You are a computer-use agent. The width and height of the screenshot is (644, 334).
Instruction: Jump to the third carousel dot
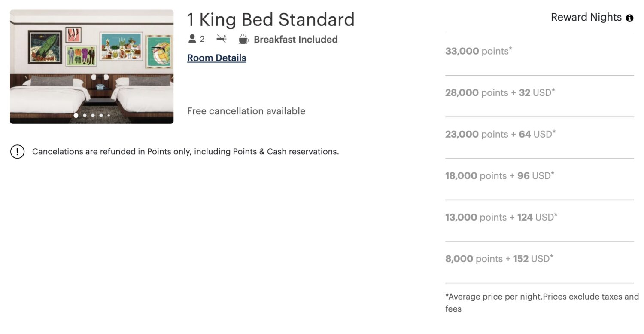[93, 115]
